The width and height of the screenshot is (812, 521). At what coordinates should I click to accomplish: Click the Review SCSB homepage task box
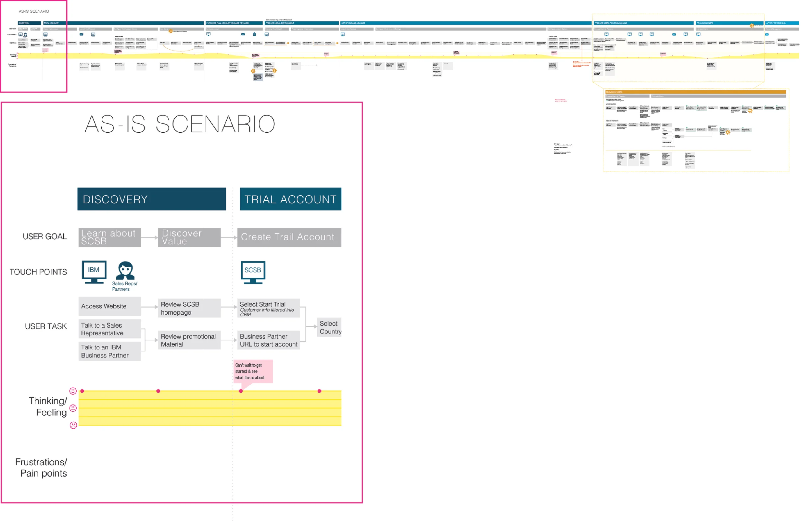(189, 308)
